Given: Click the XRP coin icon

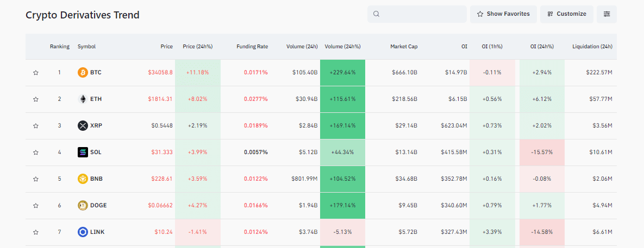Looking at the screenshot, I should tap(83, 125).
